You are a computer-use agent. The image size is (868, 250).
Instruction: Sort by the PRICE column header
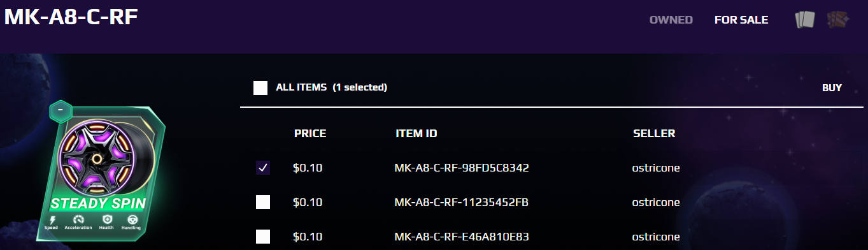tap(310, 134)
